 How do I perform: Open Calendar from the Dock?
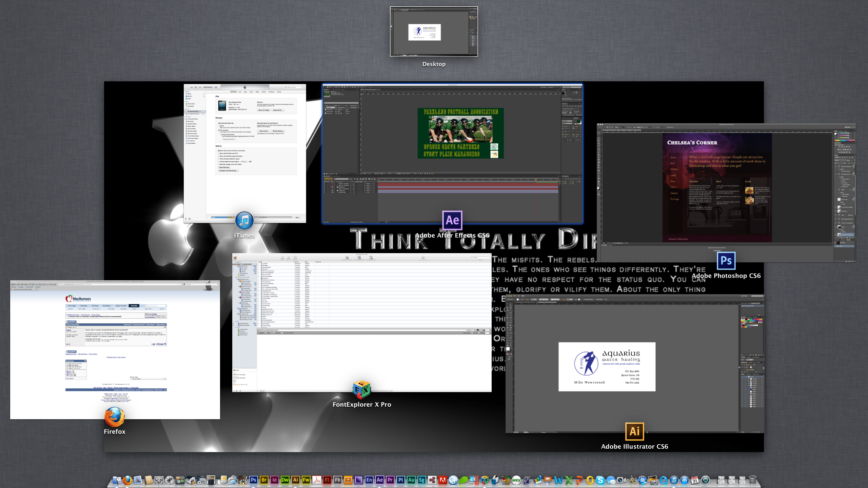point(695,480)
